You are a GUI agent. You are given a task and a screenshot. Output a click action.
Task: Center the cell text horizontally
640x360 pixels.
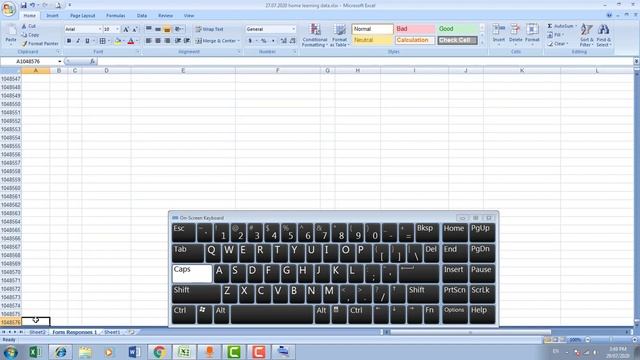(x=158, y=41)
